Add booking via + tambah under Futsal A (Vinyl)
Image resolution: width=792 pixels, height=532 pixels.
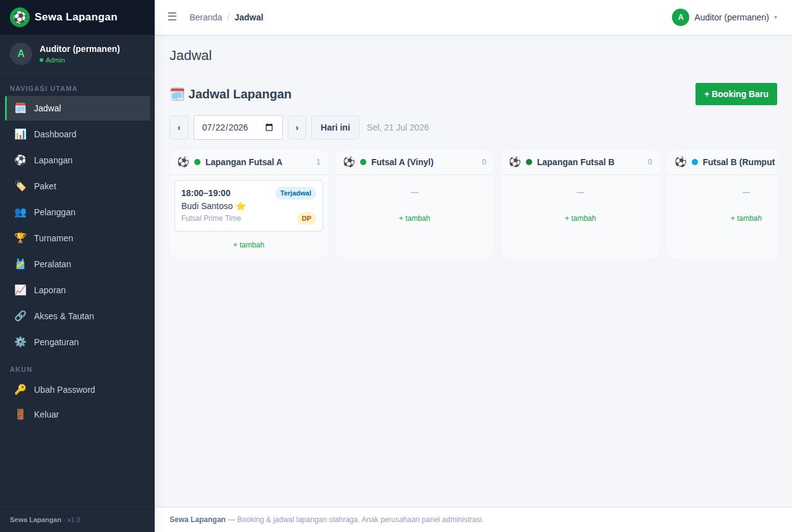tap(415, 218)
